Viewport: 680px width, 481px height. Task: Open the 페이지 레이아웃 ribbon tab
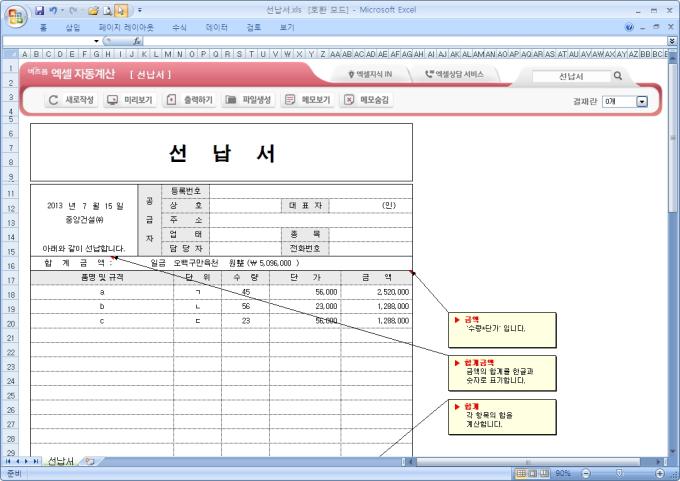point(126,28)
